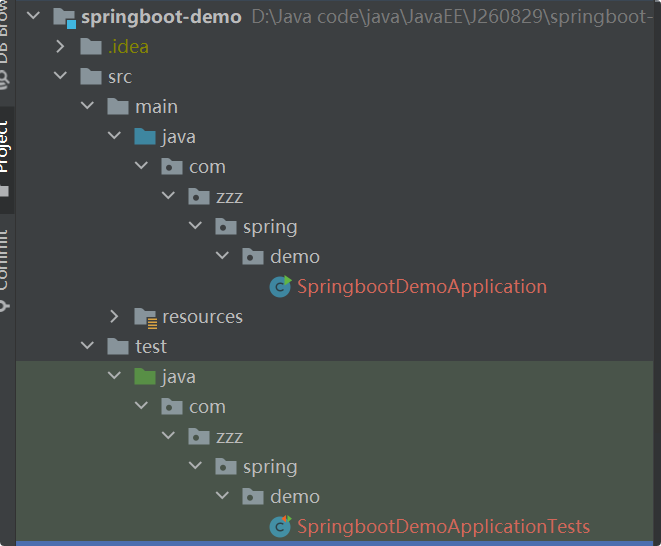Select the com label under main

[x=207, y=167]
